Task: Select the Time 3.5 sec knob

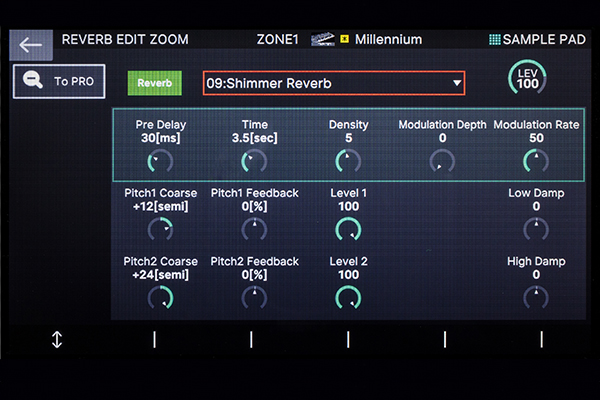Action: (255, 161)
